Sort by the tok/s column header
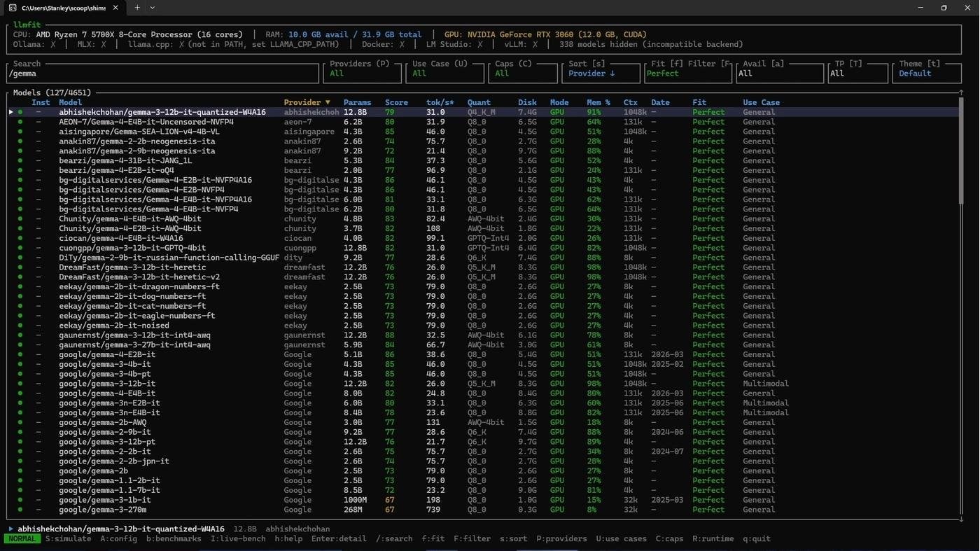This screenshot has width=980, height=551. pyautogui.click(x=440, y=102)
